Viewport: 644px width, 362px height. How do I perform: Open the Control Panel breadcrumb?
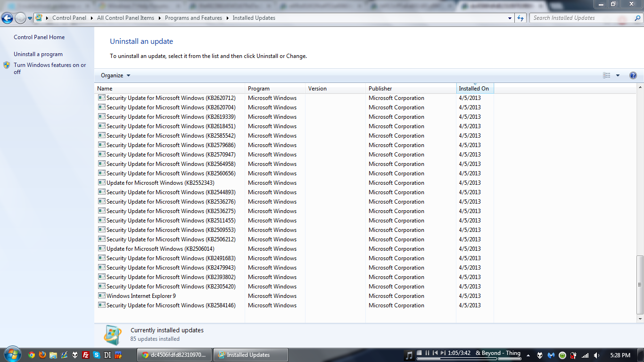69,18
